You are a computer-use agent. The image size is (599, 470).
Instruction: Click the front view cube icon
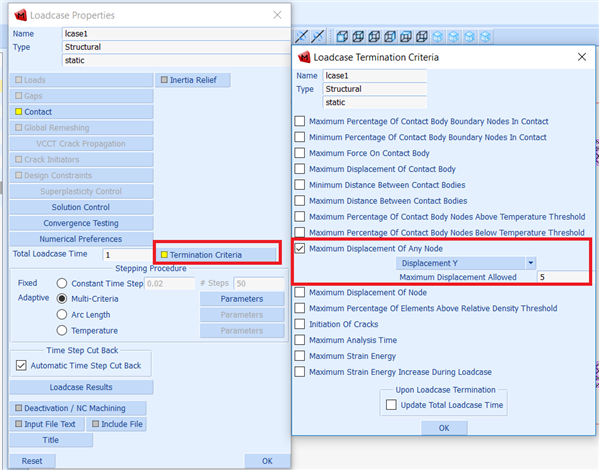342,37
